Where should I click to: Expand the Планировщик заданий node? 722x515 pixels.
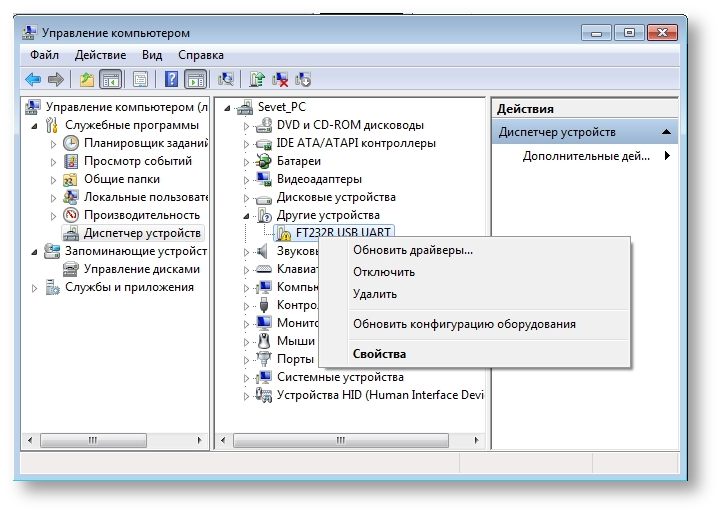[53, 144]
